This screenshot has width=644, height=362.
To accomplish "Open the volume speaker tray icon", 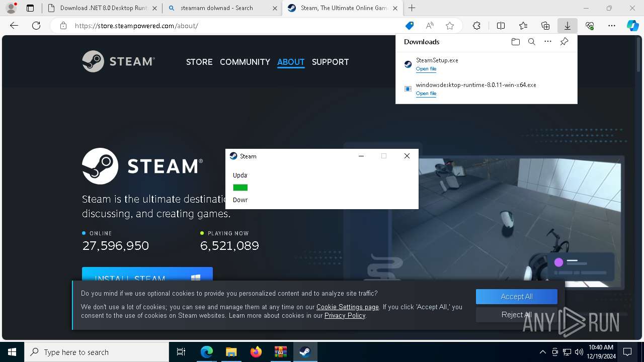I will 579,352.
